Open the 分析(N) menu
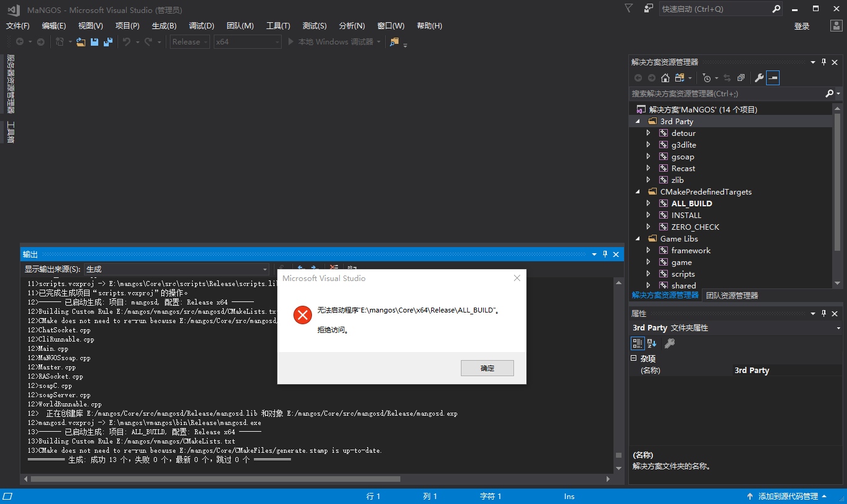 [352, 26]
